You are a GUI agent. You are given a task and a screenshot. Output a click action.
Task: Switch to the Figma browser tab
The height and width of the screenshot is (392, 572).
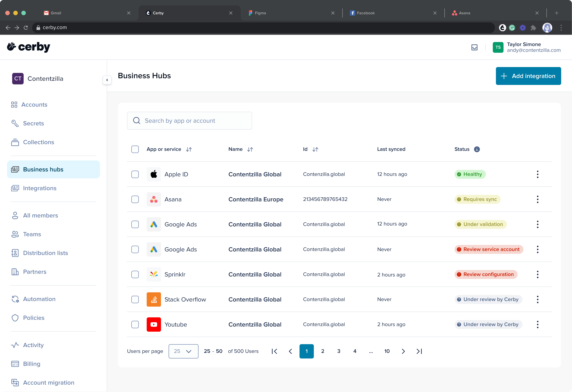point(291,13)
